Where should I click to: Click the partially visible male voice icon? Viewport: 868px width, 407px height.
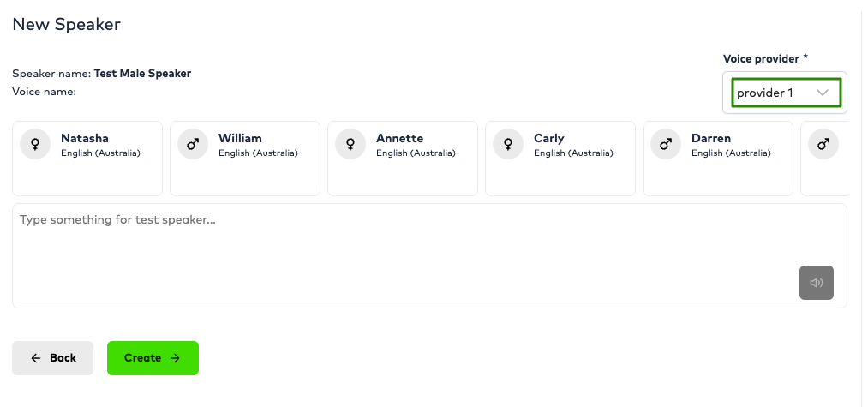(823, 144)
